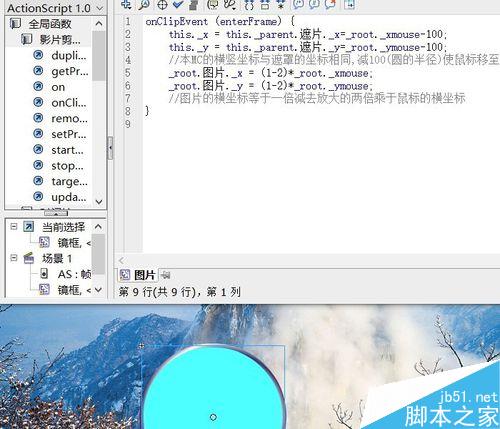Choose the on handler entry

(x=58, y=87)
